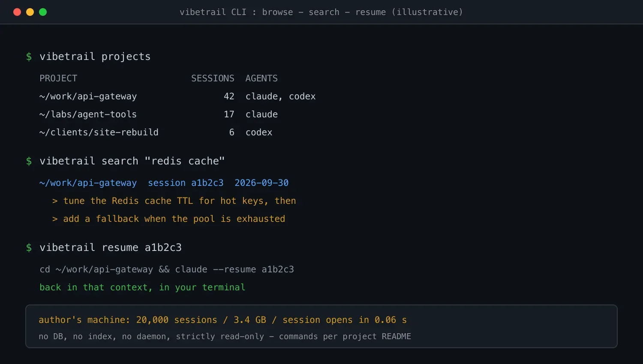Click the 'no DB, no index, no daemon' footer line
Screen dimensions: 643x364
click(225, 337)
